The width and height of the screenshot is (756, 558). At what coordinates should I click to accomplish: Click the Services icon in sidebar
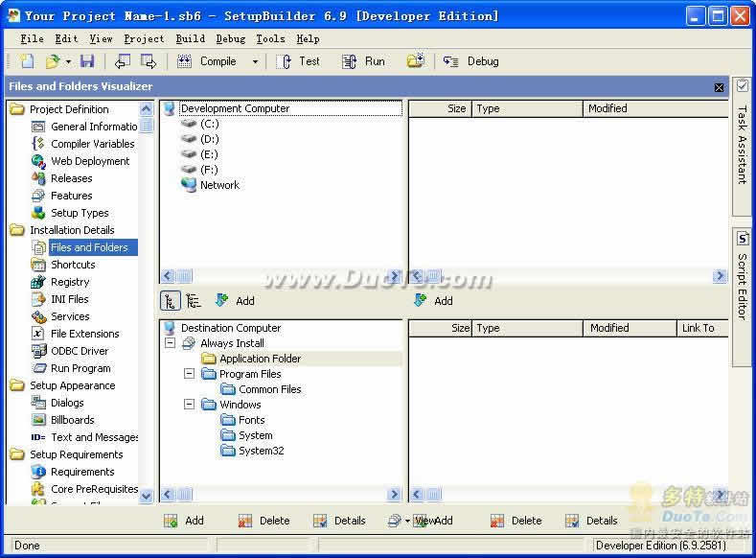click(38, 316)
